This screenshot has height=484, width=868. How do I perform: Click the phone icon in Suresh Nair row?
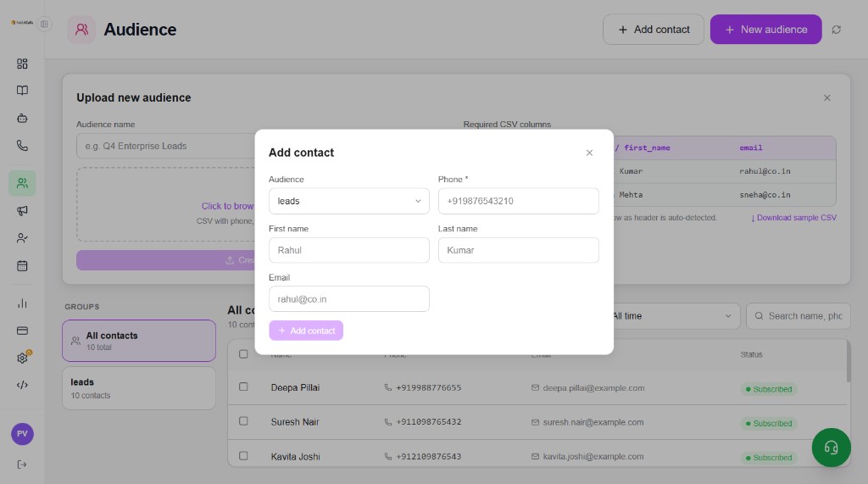click(388, 422)
